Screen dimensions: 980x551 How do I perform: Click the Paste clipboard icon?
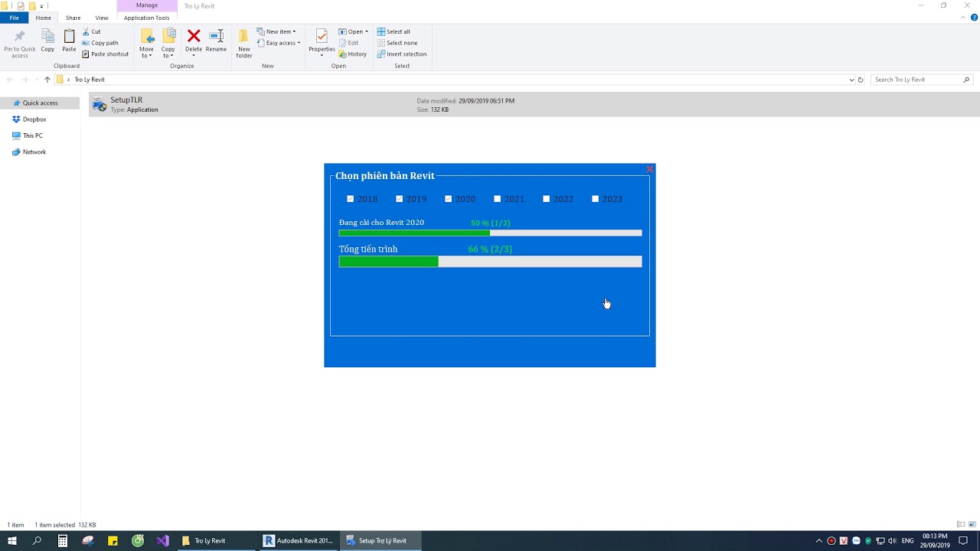click(x=69, y=36)
